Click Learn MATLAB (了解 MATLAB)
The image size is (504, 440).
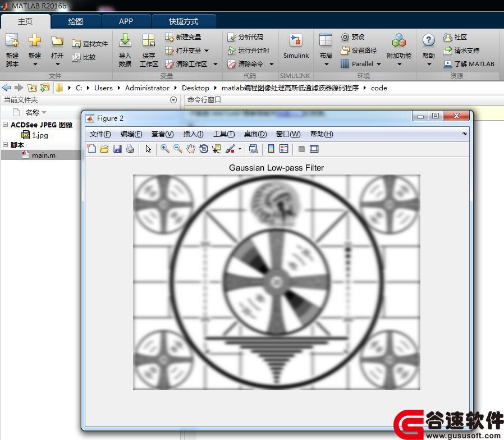[469, 64]
